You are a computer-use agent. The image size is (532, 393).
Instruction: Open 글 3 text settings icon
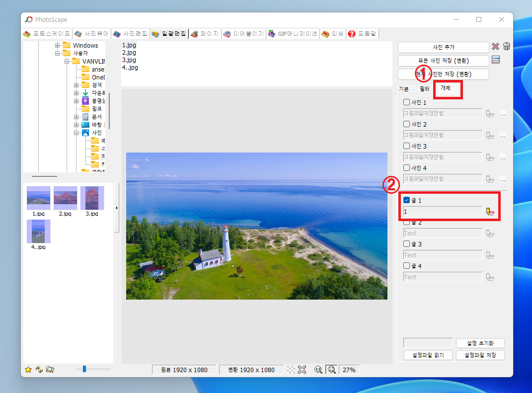pos(490,255)
